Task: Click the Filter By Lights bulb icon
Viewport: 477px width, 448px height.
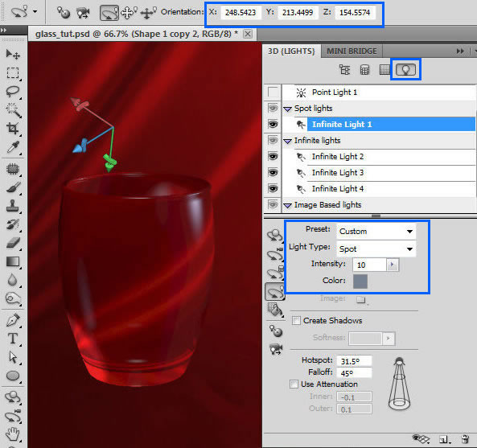Action: pyautogui.click(x=405, y=70)
